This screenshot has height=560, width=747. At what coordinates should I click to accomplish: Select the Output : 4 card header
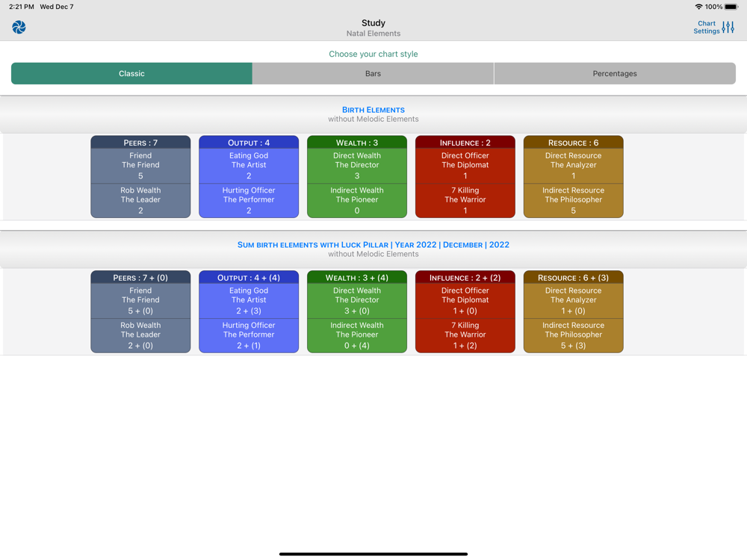[249, 143]
